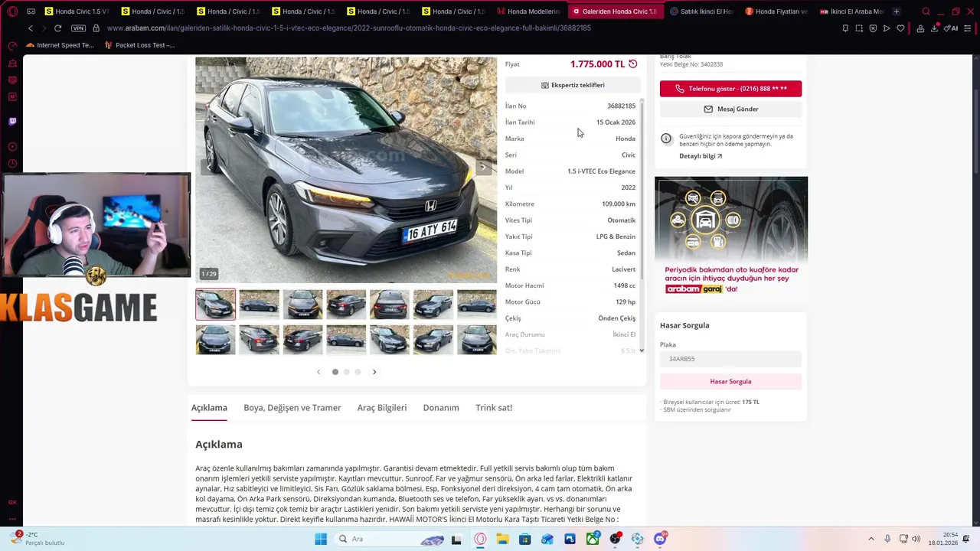980x551 pixels.
Task: Open Twitch in the Opera sidebar
Action: pos(12,121)
